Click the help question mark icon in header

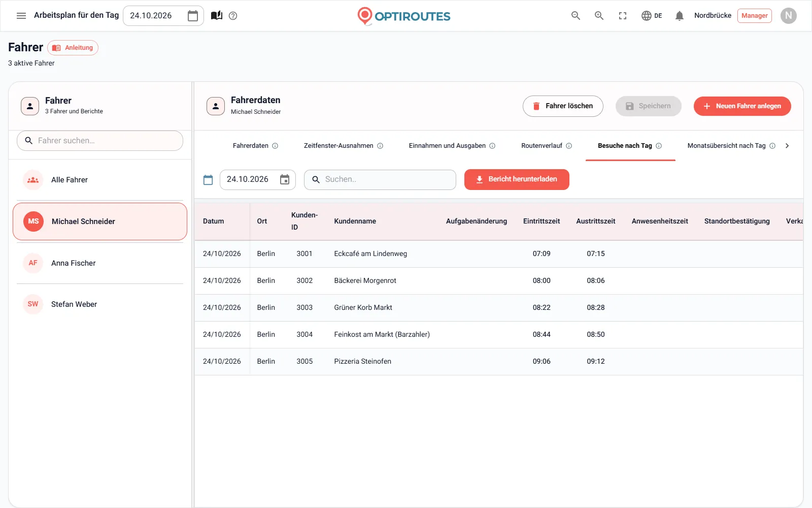[233, 16]
